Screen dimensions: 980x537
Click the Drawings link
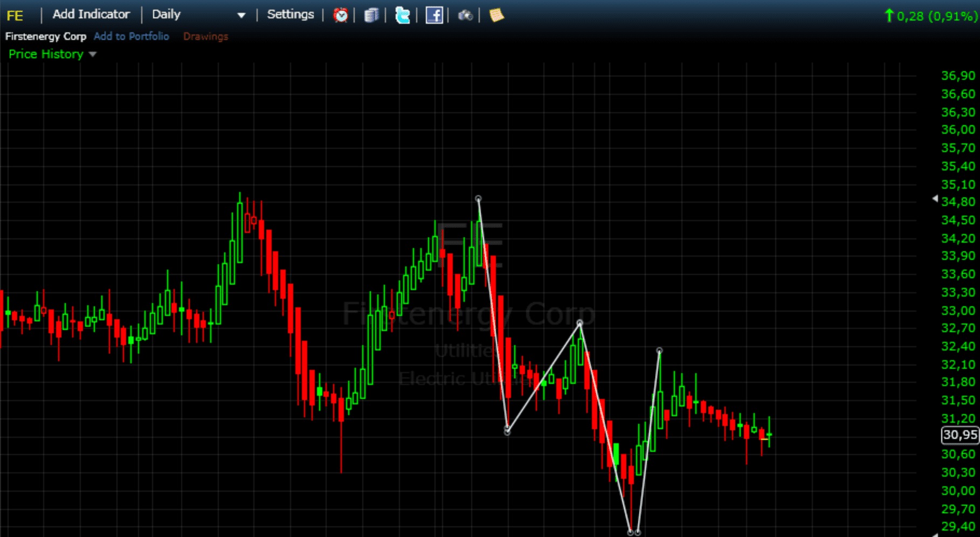point(206,36)
